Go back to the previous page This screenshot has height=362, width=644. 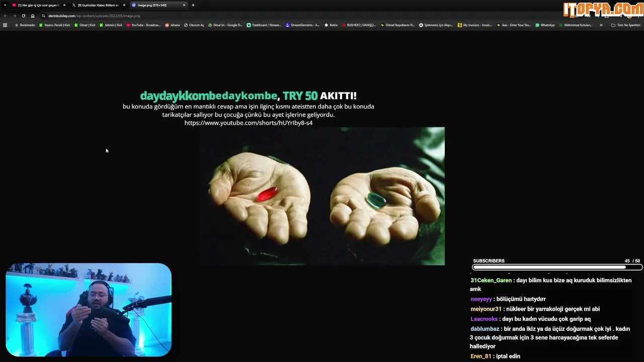click(x=6, y=16)
